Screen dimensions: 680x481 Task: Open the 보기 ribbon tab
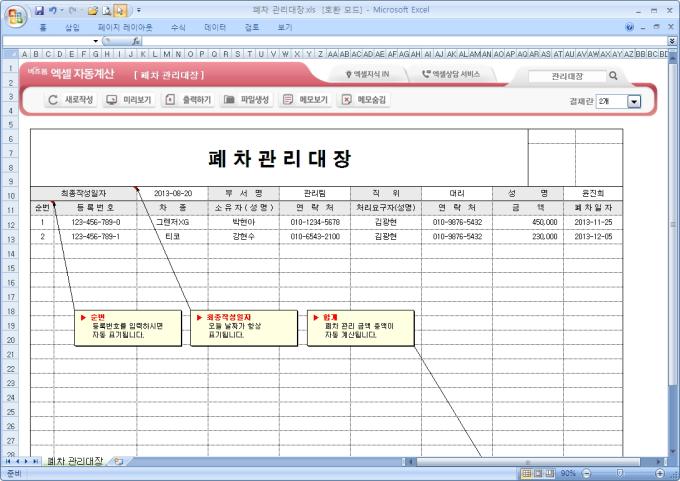(284, 27)
